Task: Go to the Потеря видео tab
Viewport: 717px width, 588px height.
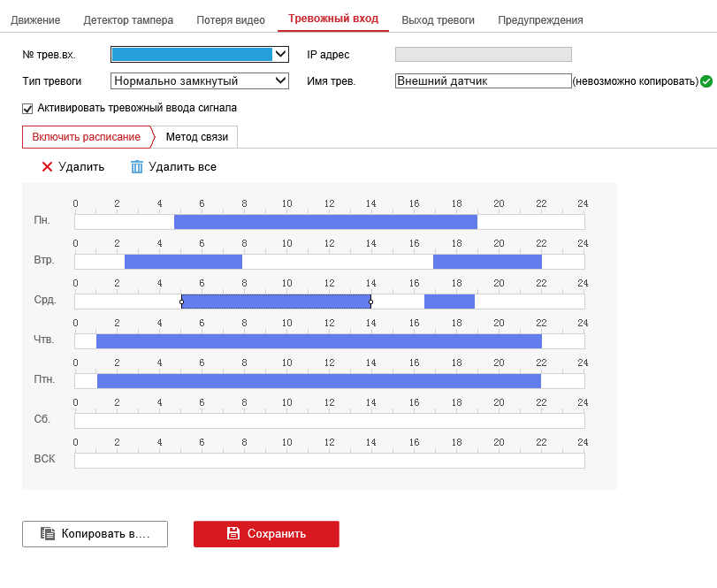Action: point(231,20)
